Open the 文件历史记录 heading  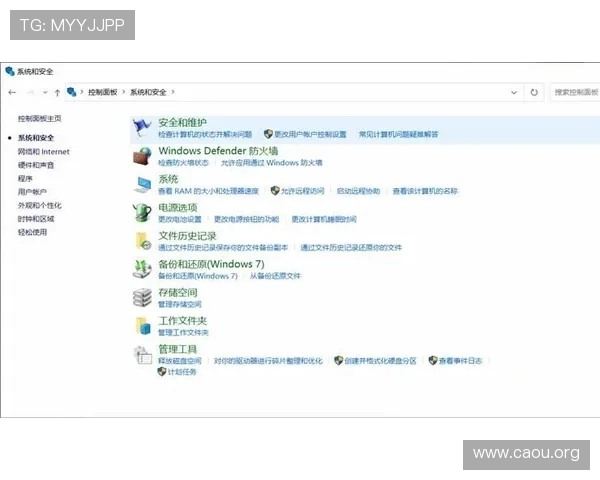(x=187, y=236)
